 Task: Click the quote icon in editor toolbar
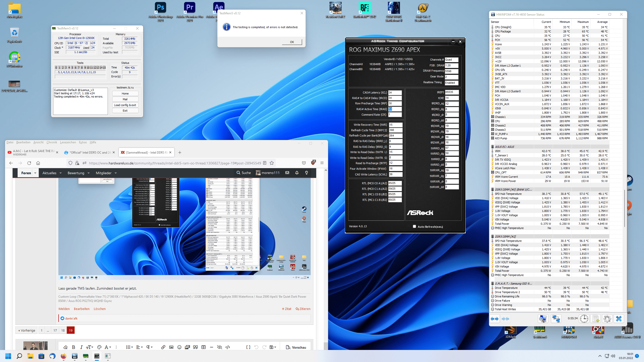[x=195, y=347]
